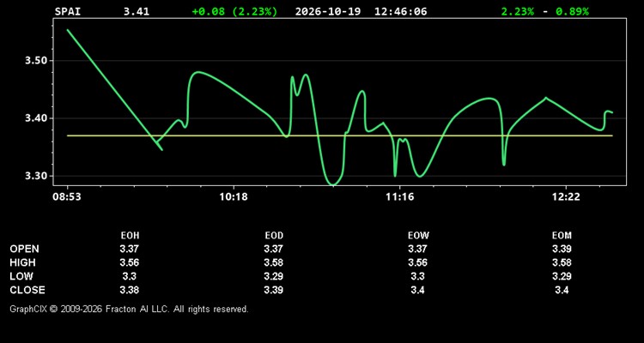
Task: Click EOW open value 3.37
Action: pyautogui.click(x=417, y=249)
